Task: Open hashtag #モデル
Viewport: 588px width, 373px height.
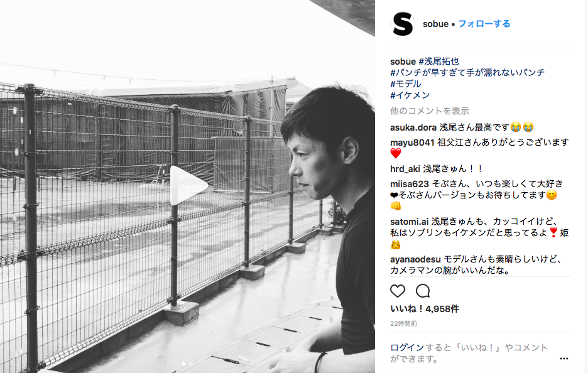Action: (405, 84)
